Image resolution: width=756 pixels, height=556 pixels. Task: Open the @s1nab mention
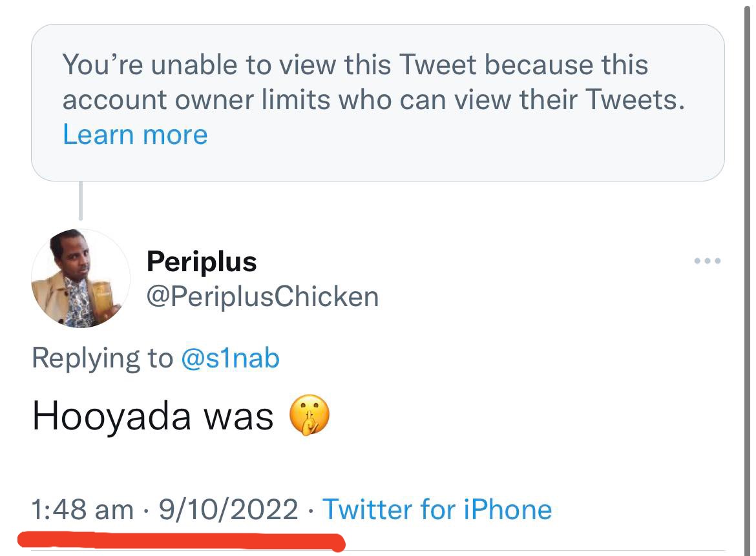click(x=230, y=358)
